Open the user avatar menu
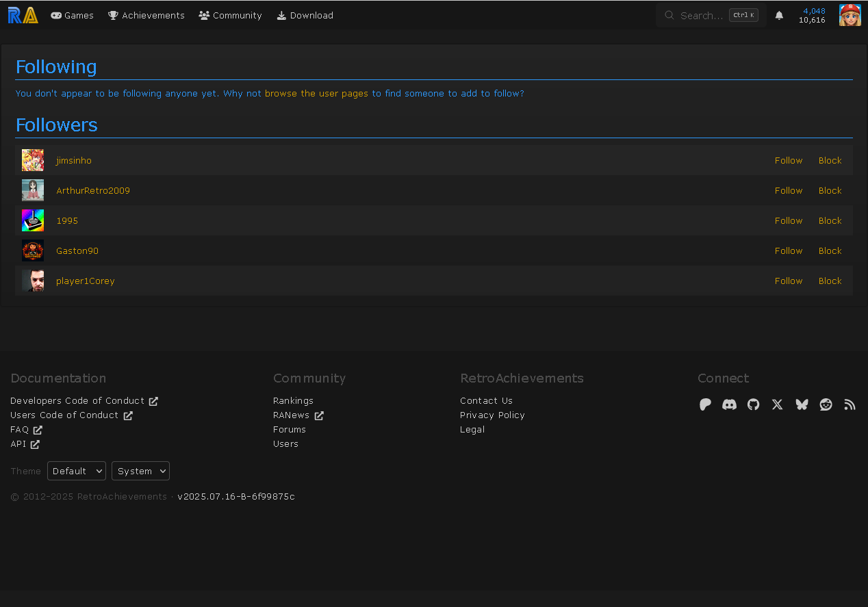This screenshot has height=607, width=868. pyautogui.click(x=850, y=15)
